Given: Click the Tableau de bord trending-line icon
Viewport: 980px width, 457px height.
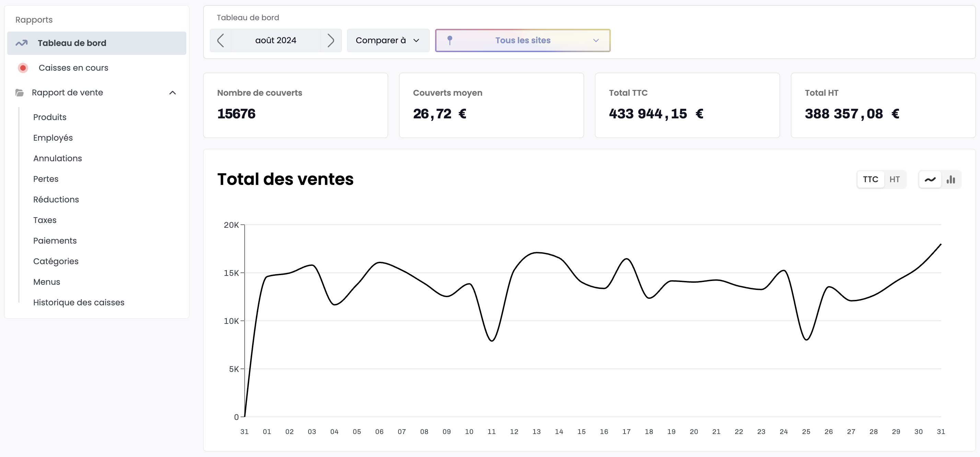Looking at the screenshot, I should tap(22, 43).
